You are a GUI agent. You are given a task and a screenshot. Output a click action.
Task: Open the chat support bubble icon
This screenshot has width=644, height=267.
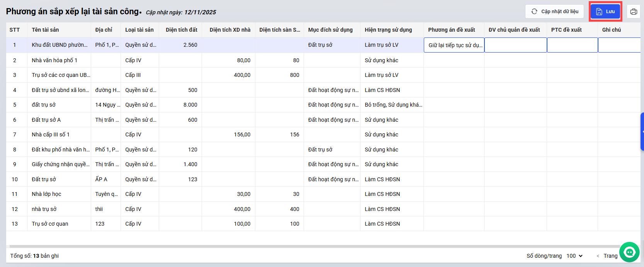pyautogui.click(x=630, y=252)
